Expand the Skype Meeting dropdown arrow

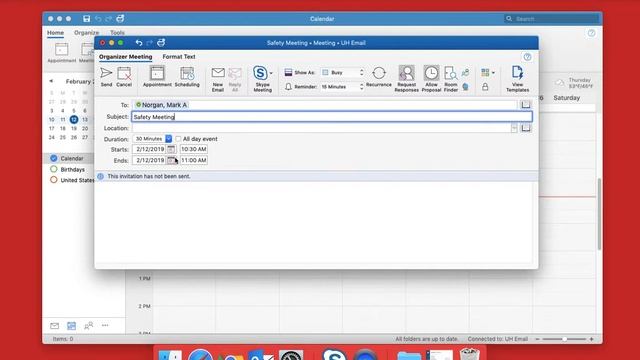[271, 73]
